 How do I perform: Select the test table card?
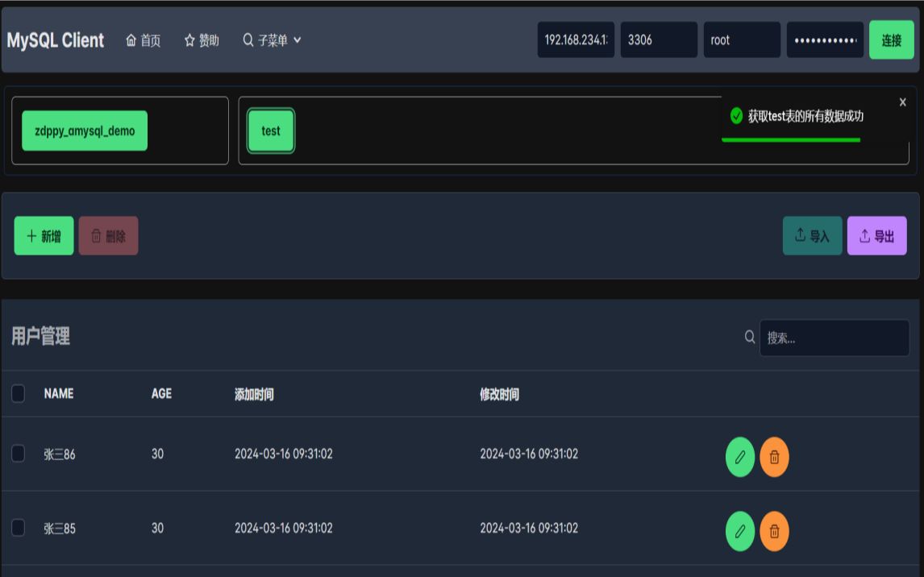(x=270, y=131)
